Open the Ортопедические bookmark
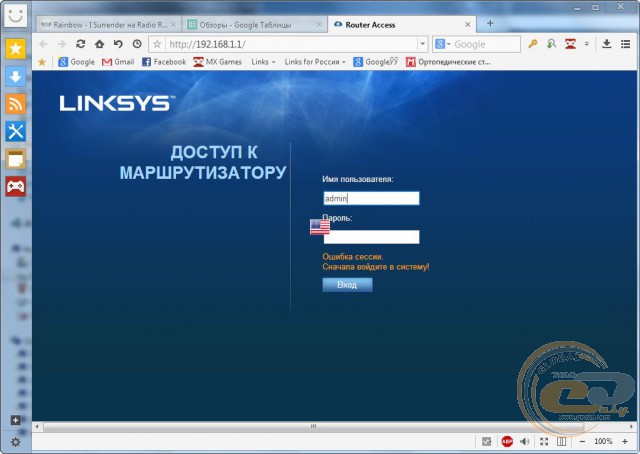The image size is (640, 454). (448, 62)
